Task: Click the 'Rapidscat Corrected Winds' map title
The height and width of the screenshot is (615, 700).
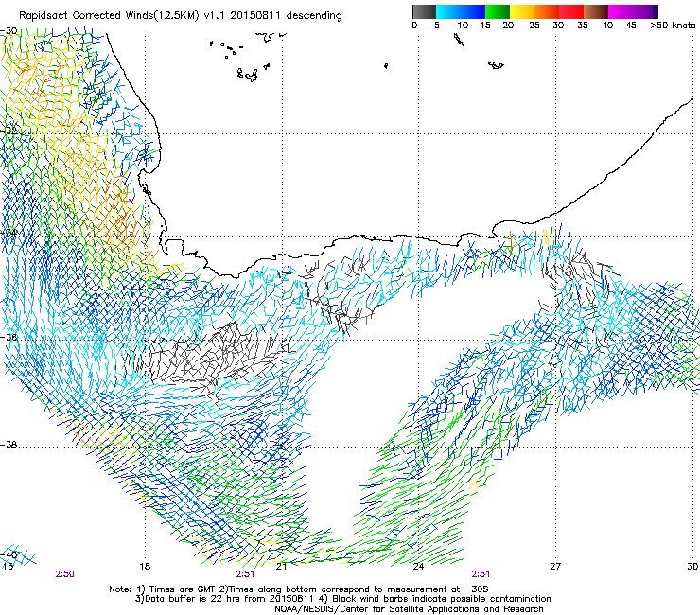Action: [x=181, y=16]
